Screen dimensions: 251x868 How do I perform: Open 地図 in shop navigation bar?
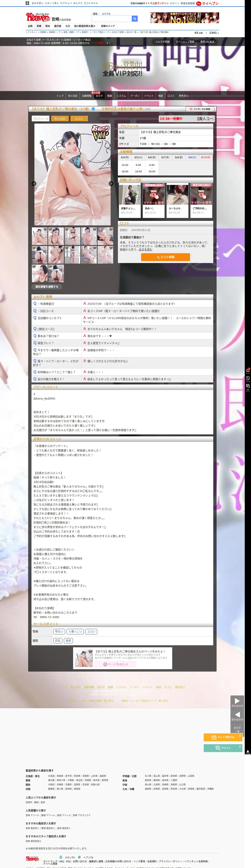pyautogui.click(x=160, y=96)
